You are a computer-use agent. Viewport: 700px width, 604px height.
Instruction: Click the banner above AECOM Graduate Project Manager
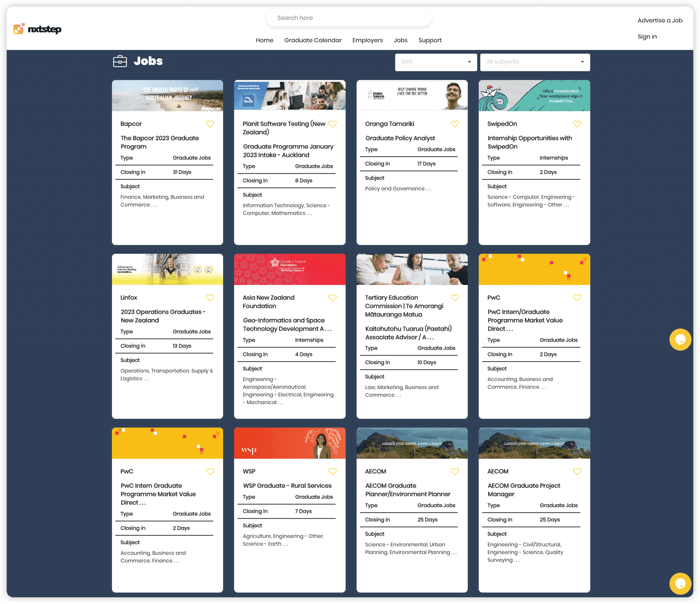pos(535,443)
